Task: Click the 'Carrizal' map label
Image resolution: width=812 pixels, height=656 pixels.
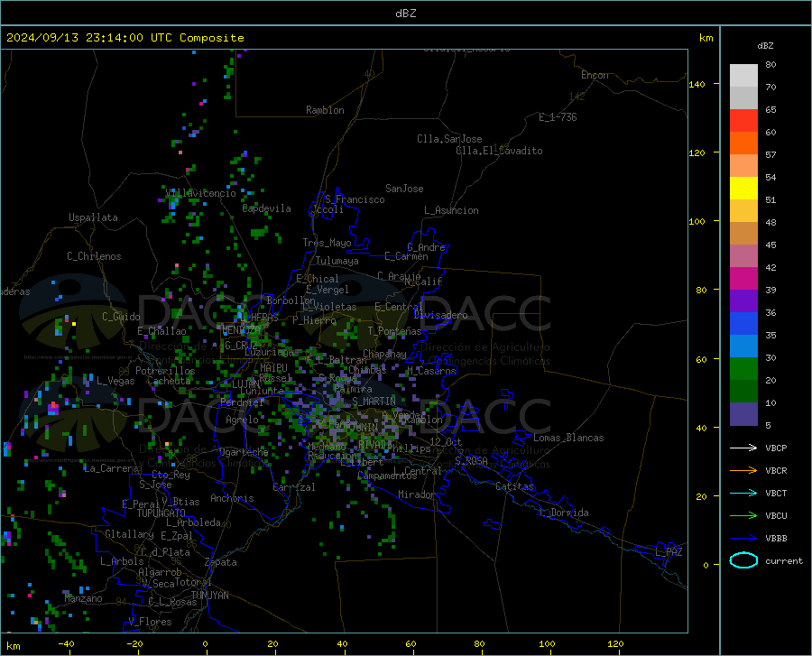Action: (x=294, y=487)
